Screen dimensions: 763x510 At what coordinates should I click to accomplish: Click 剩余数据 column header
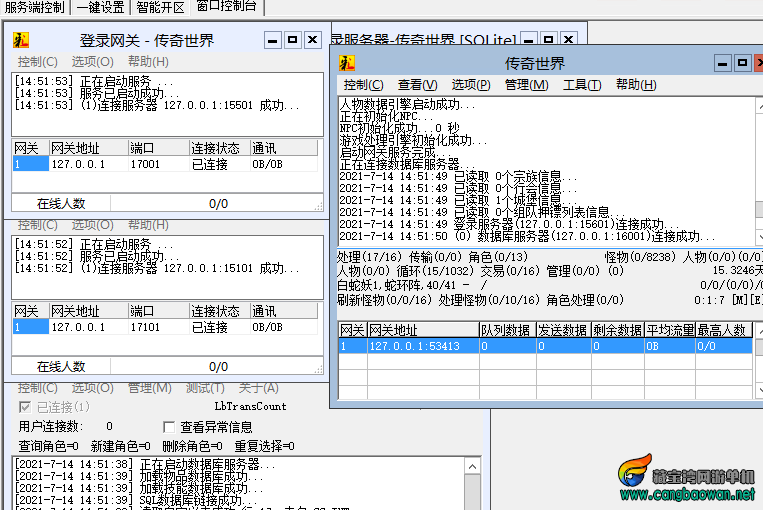pyautogui.click(x=618, y=330)
